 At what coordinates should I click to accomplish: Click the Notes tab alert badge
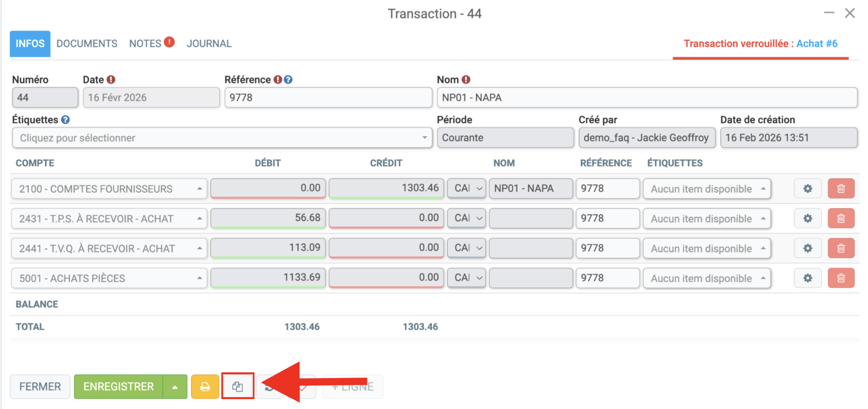pyautogui.click(x=169, y=42)
